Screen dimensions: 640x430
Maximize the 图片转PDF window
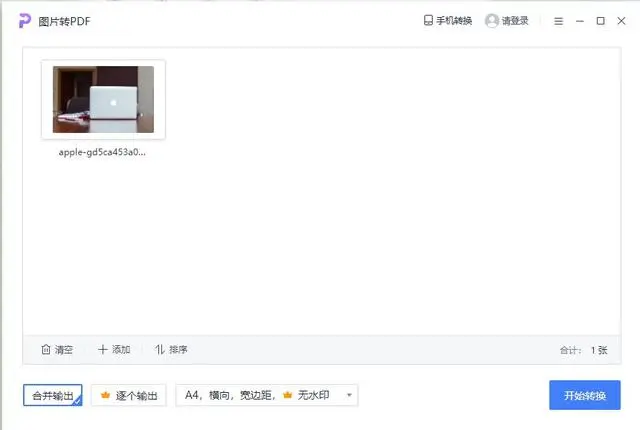coord(600,21)
